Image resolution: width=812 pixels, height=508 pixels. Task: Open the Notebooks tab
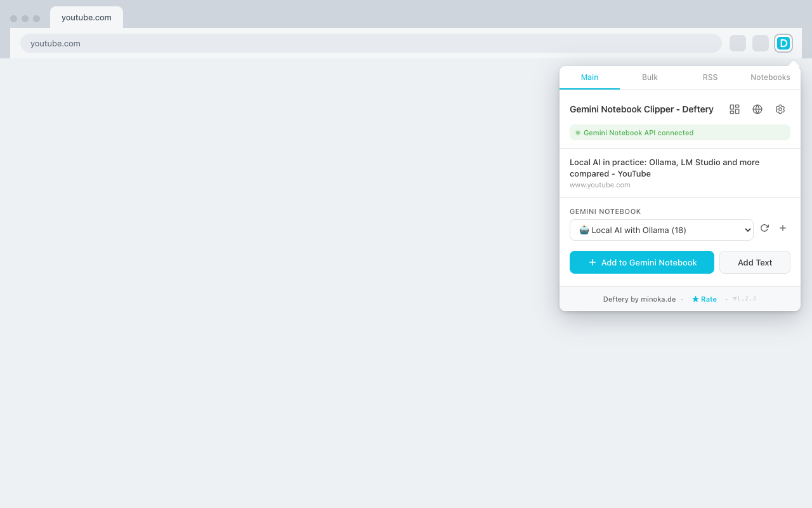tap(770, 77)
